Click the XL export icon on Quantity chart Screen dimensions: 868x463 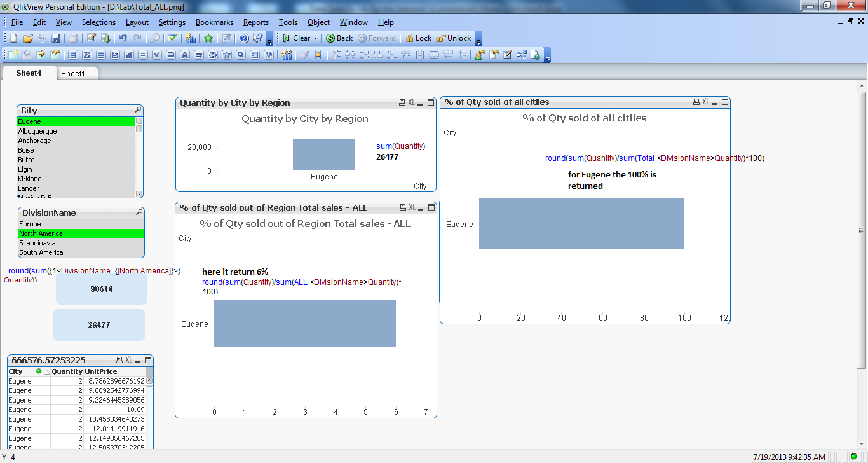click(x=411, y=102)
